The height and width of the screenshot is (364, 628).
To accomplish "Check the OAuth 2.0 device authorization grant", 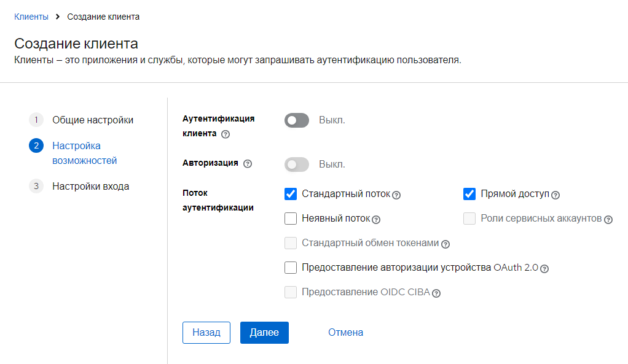I will pyautogui.click(x=290, y=268).
